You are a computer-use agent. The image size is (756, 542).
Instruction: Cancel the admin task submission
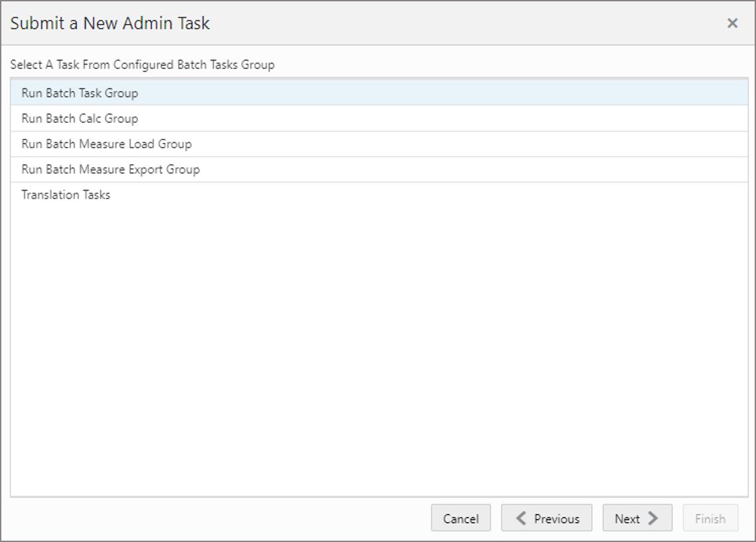(461, 517)
